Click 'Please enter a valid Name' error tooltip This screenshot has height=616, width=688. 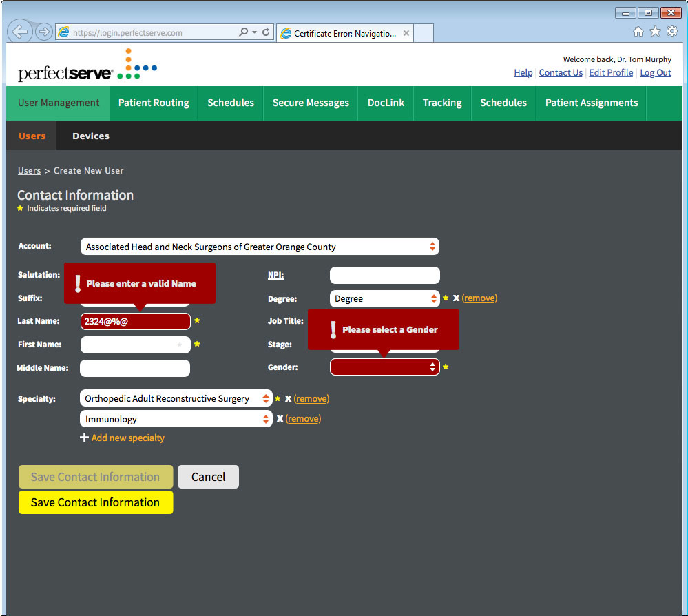140,284
